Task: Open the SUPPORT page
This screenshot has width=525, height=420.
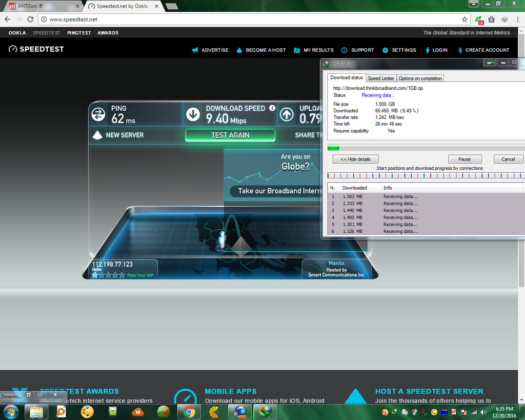Action: (x=357, y=50)
